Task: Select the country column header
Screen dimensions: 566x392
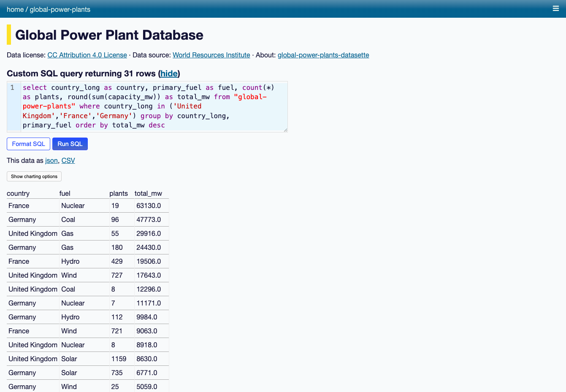Action: pyautogui.click(x=18, y=193)
